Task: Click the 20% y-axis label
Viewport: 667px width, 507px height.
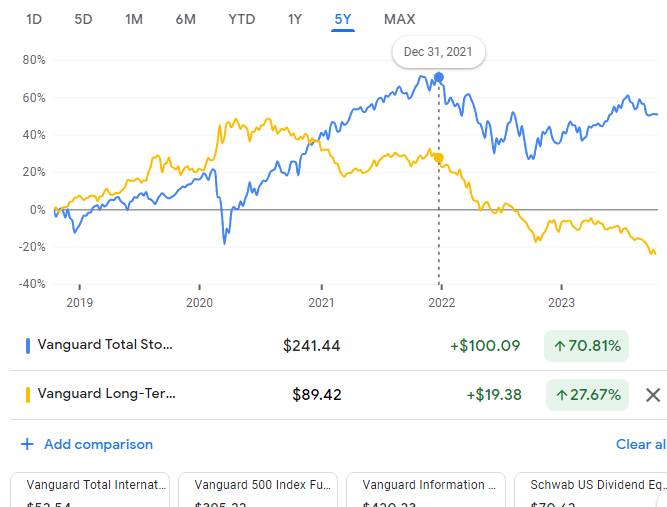Action: pyautogui.click(x=34, y=172)
